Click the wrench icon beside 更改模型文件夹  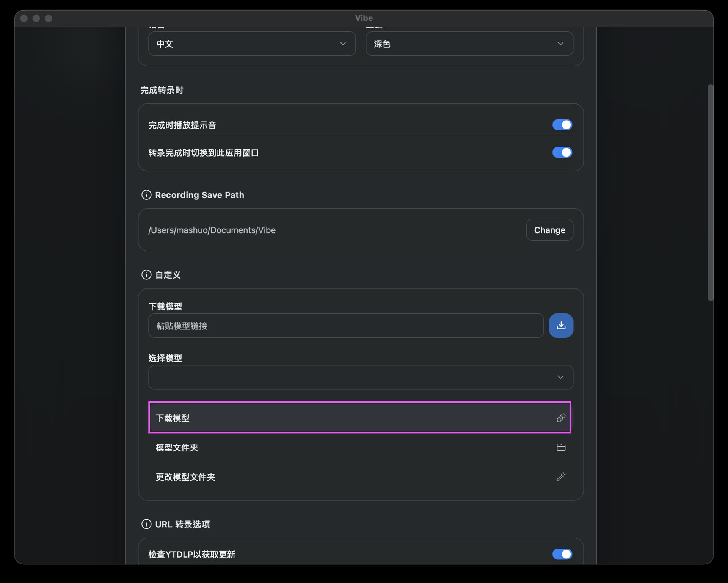(x=561, y=476)
